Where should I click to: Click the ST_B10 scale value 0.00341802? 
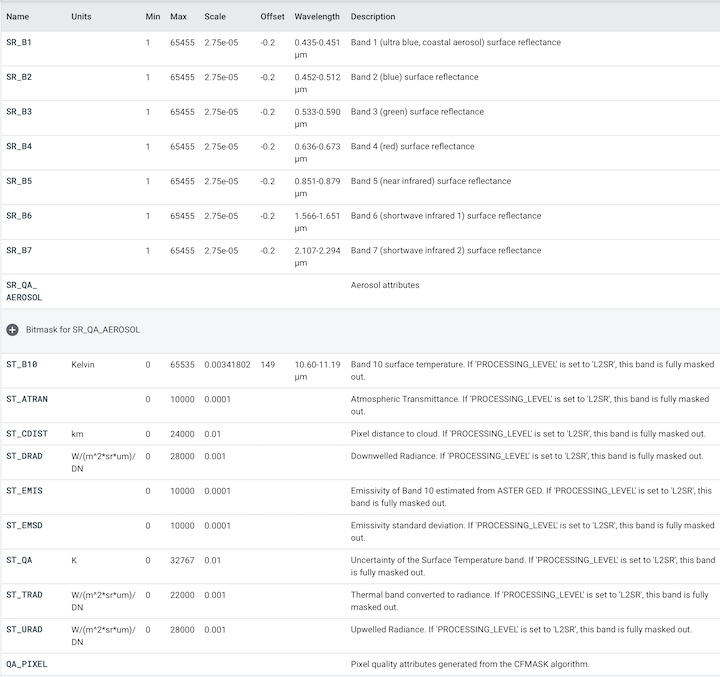[227, 365]
